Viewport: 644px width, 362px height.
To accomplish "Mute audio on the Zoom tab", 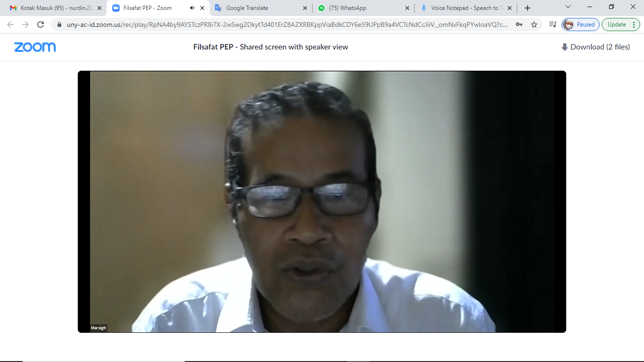I will click(192, 8).
